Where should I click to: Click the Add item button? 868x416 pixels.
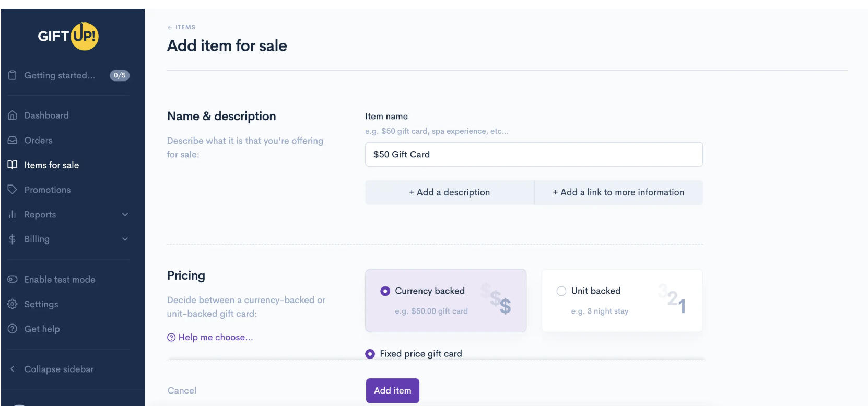(x=392, y=390)
